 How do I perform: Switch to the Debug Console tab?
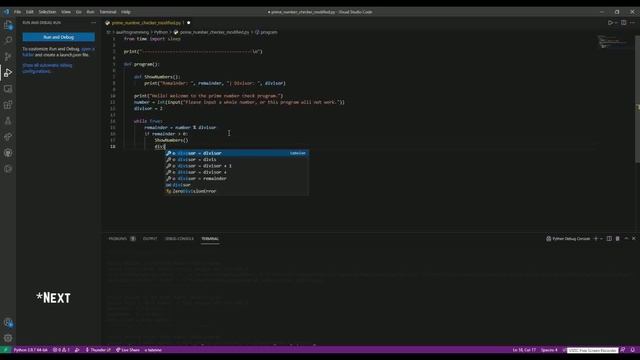[x=179, y=239]
